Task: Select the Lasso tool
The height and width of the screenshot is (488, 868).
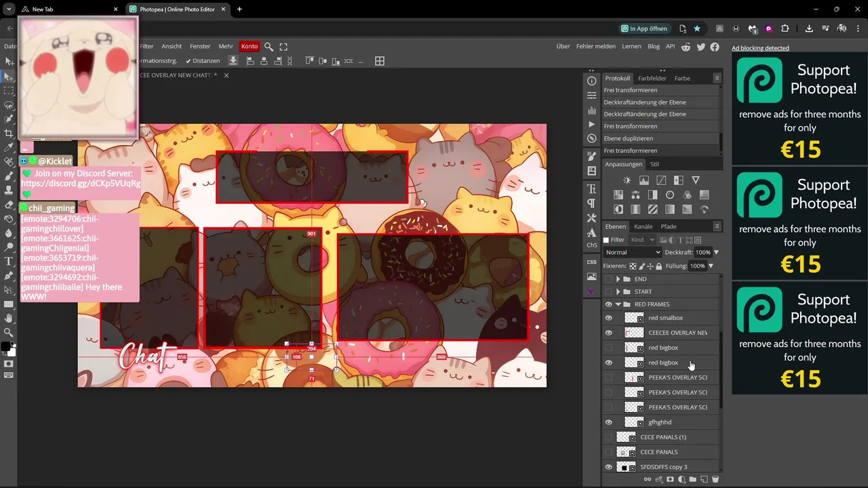Action: (x=9, y=105)
